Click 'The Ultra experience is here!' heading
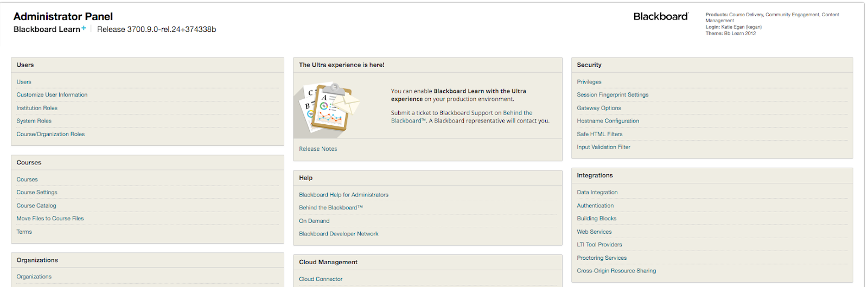868x287 pixels. click(341, 65)
